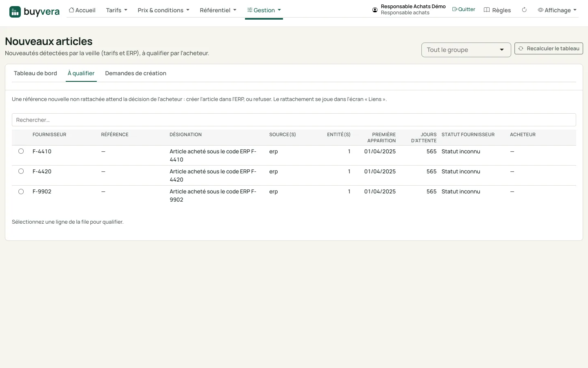Click supplier cell F-9902
The image size is (588, 368).
point(42,191)
